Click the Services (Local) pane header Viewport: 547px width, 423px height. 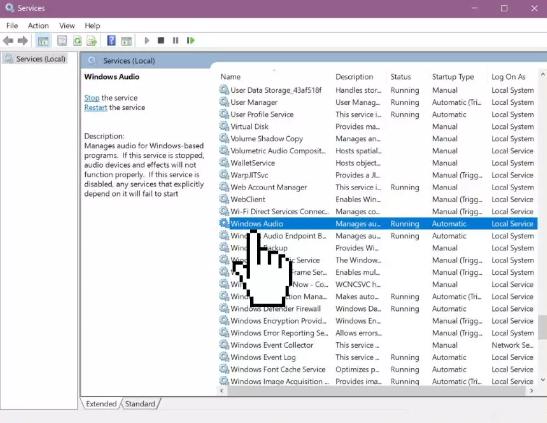[129, 61]
